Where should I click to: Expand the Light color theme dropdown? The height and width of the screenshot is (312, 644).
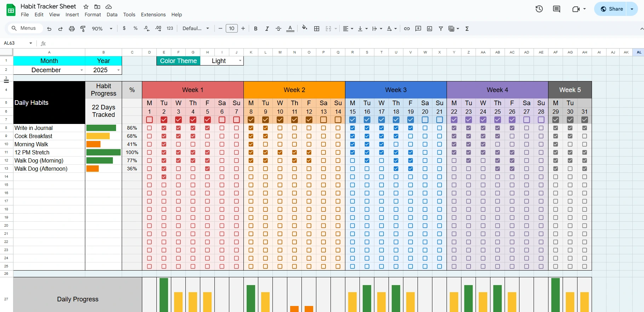[240, 61]
